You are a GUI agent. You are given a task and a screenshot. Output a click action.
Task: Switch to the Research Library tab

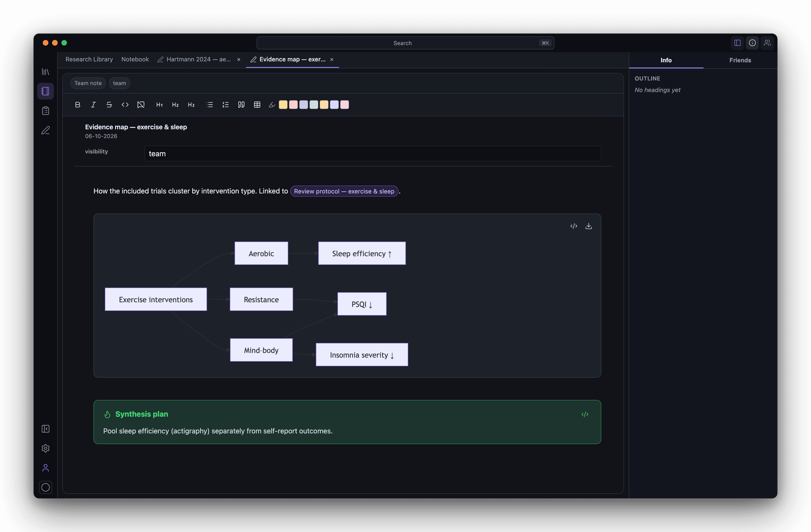[x=89, y=59]
